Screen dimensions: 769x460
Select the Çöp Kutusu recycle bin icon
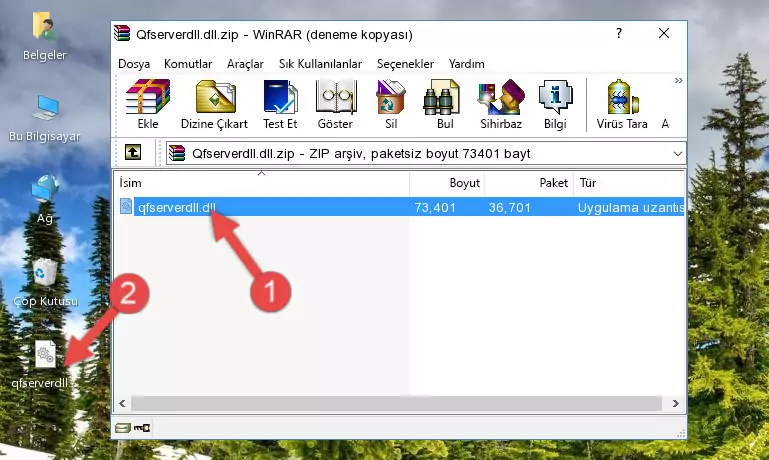(x=45, y=282)
